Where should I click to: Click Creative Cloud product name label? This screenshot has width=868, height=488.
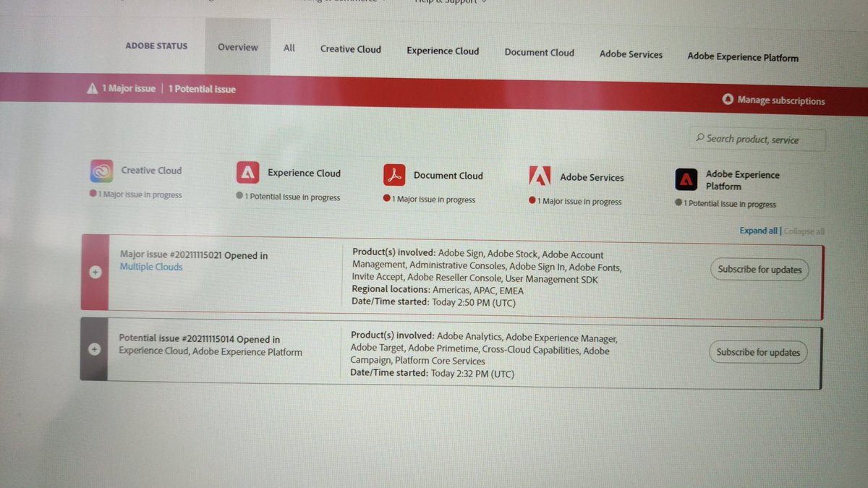151,171
